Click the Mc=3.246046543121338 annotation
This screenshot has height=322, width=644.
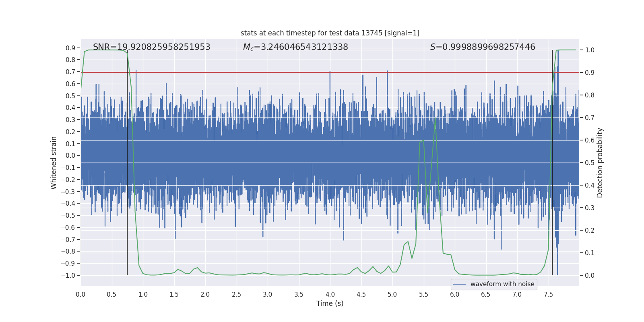(295, 47)
